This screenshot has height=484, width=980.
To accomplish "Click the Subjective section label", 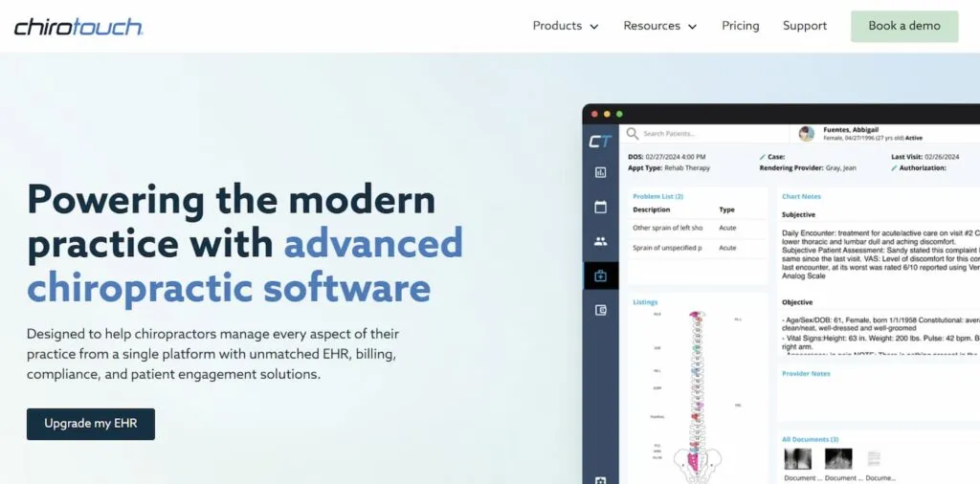I will click(799, 215).
